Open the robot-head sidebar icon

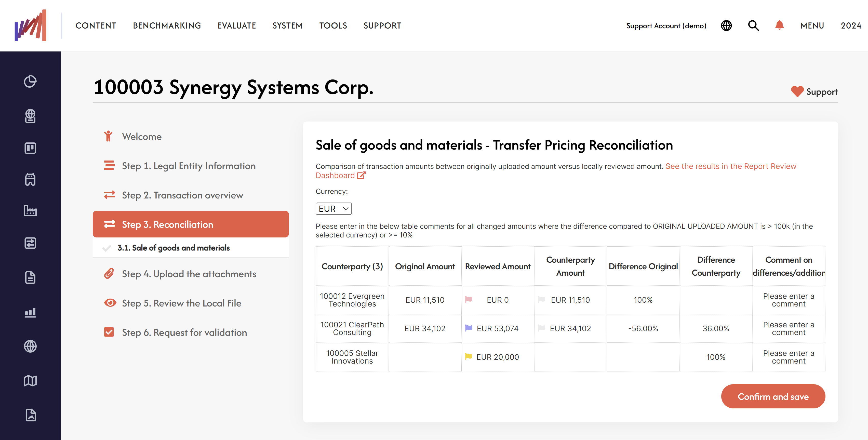(30, 179)
